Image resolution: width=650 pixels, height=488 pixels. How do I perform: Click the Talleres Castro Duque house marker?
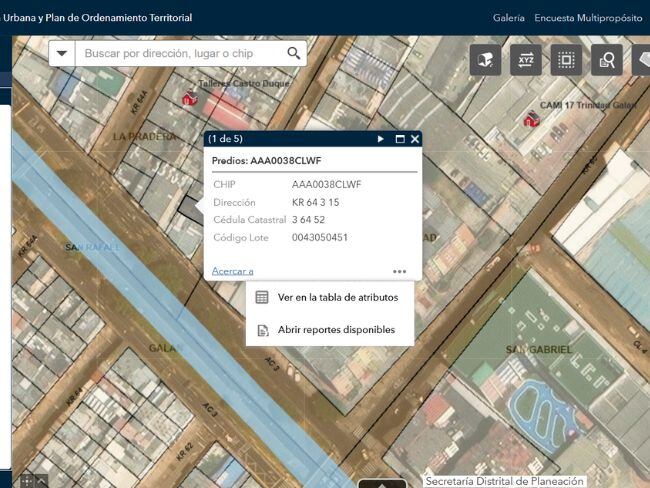pos(189,98)
